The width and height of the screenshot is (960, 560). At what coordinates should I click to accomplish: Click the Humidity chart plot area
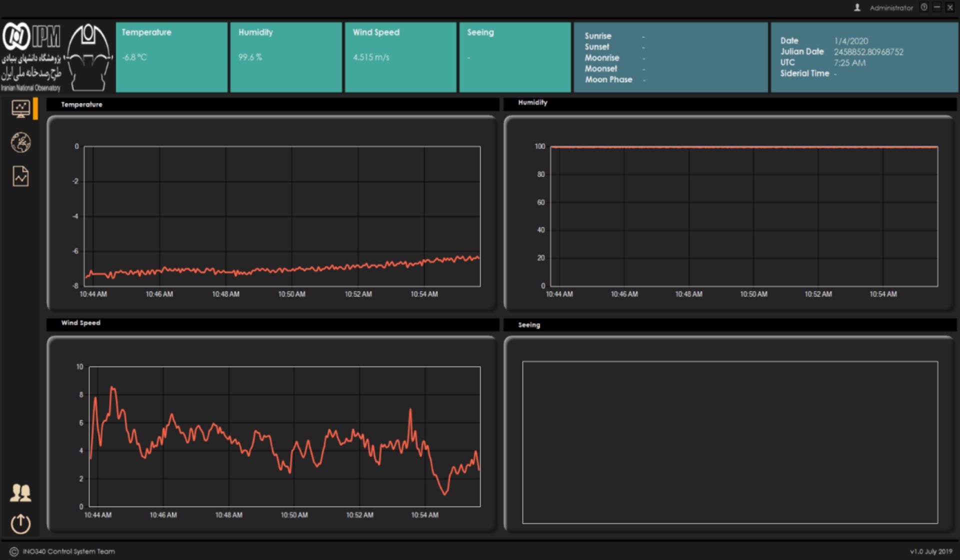click(744, 216)
